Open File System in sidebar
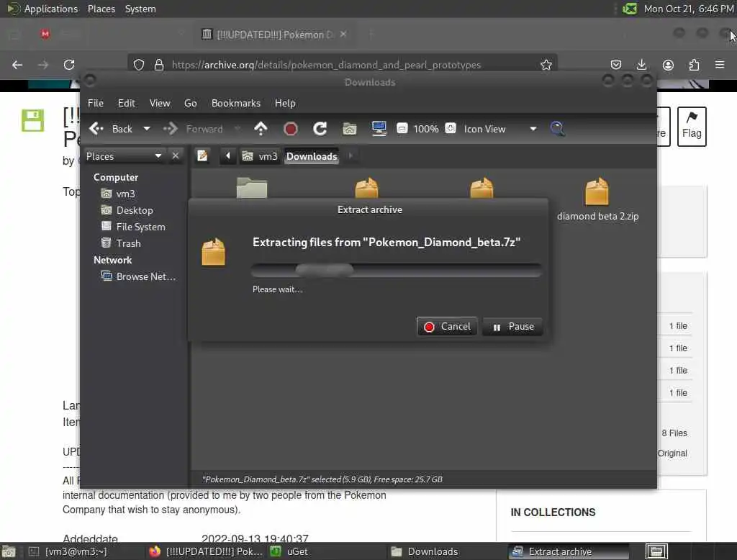Image resolution: width=737 pixels, height=560 pixels. 133,227
